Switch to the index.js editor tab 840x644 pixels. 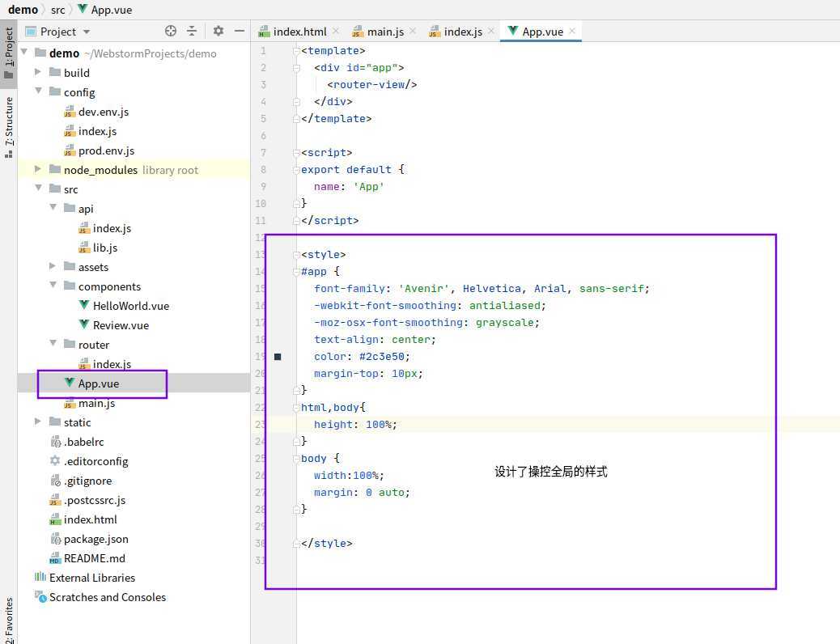point(462,32)
